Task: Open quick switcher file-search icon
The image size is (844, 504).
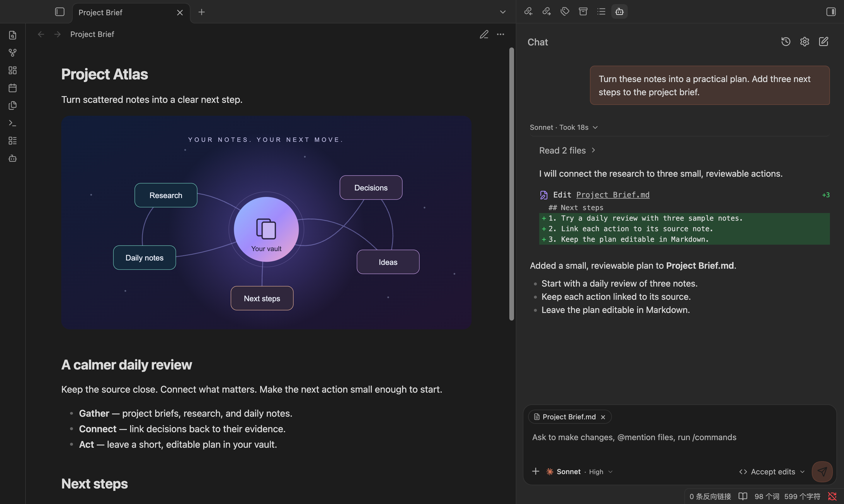Action: tap(13, 35)
